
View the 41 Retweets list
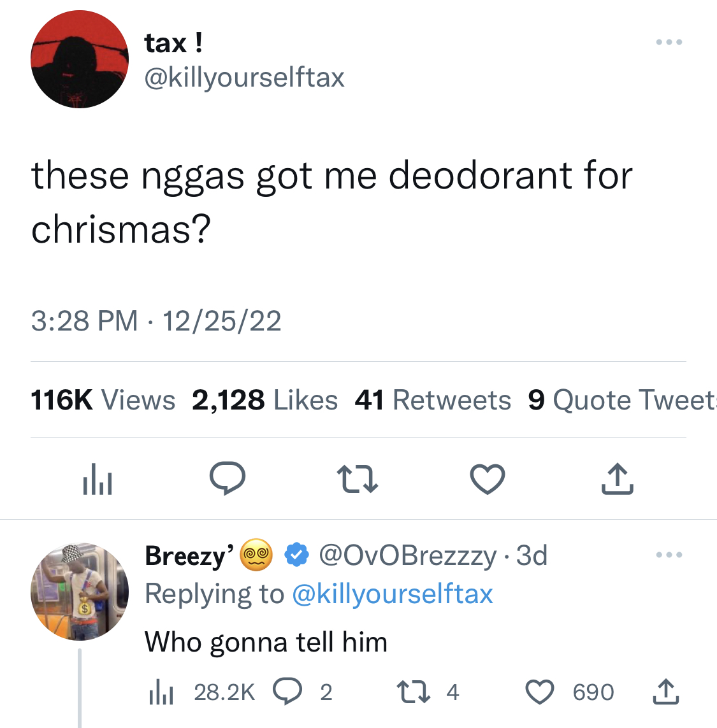(433, 400)
